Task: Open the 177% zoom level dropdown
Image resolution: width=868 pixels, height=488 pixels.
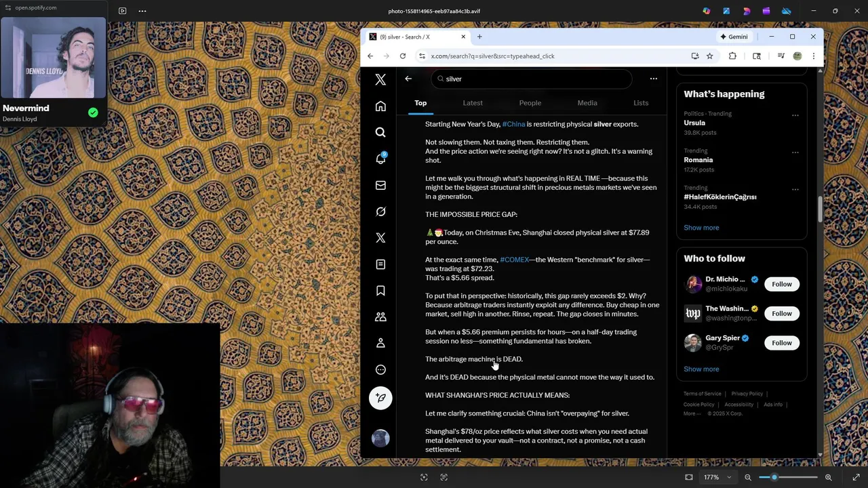Action: point(717,477)
